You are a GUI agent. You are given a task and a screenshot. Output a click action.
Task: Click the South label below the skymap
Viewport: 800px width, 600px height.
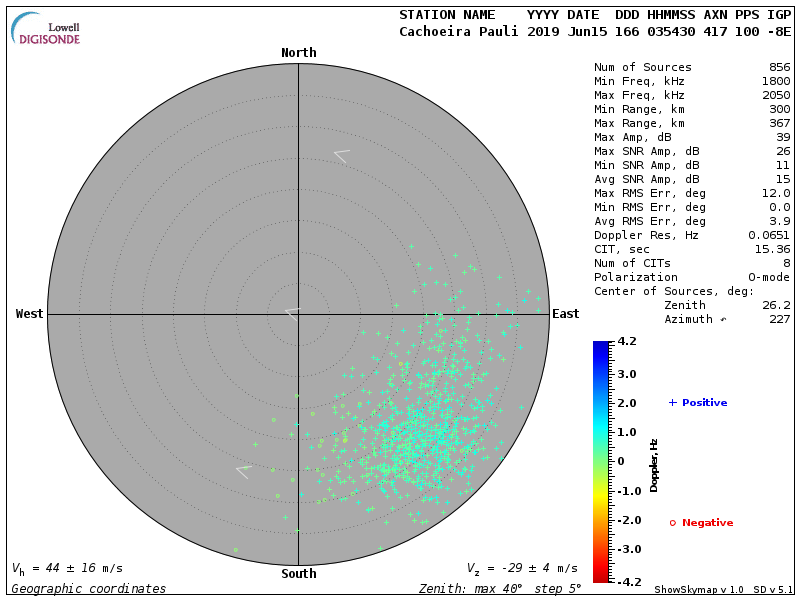click(x=298, y=574)
